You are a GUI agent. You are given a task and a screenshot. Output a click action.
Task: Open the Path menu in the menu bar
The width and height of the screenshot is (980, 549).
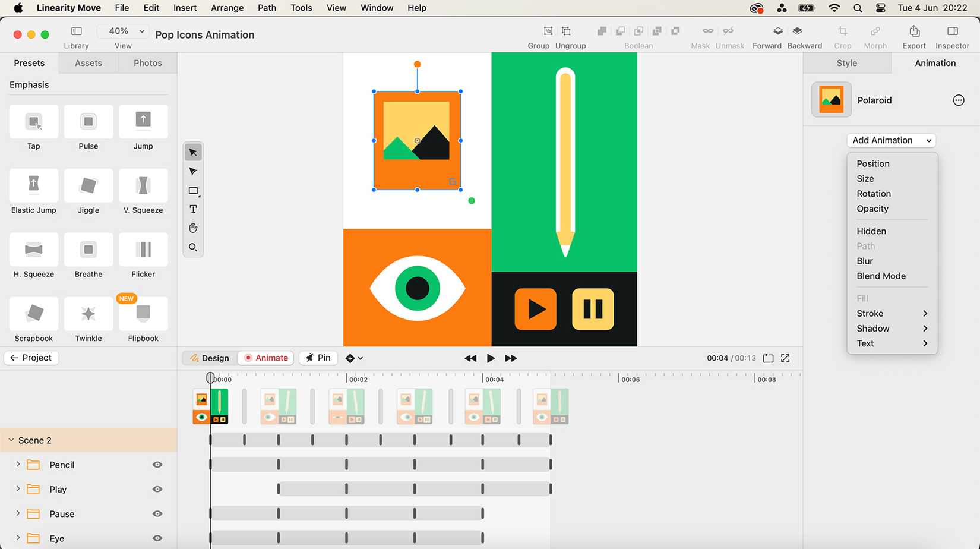pos(266,8)
